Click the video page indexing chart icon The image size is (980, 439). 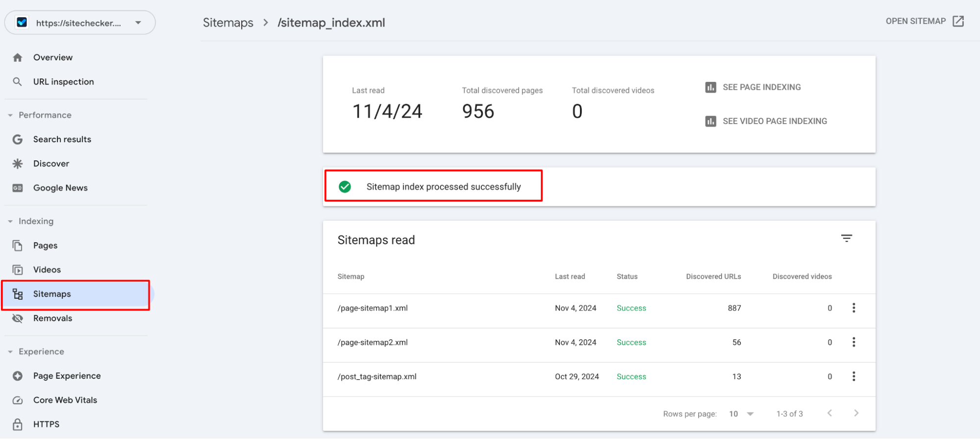coord(710,121)
